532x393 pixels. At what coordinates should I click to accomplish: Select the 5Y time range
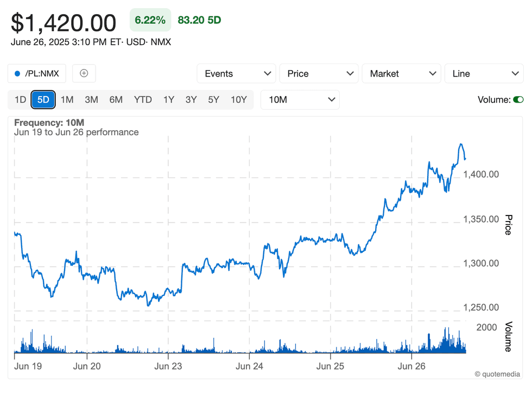point(213,99)
